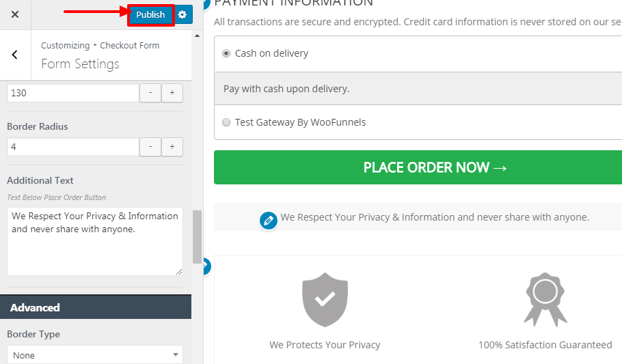Viewport: 622px width, 364px height.
Task: Open the Border Type dropdown
Action: (x=95, y=355)
